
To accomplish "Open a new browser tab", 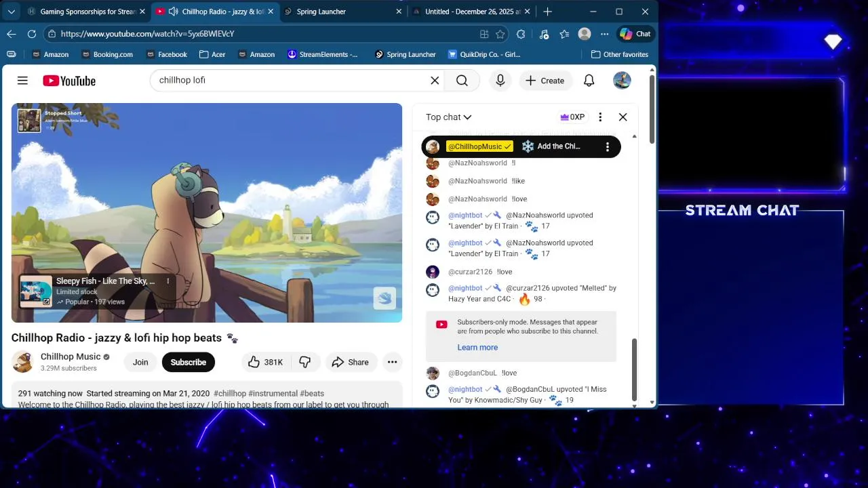I will coord(547,12).
